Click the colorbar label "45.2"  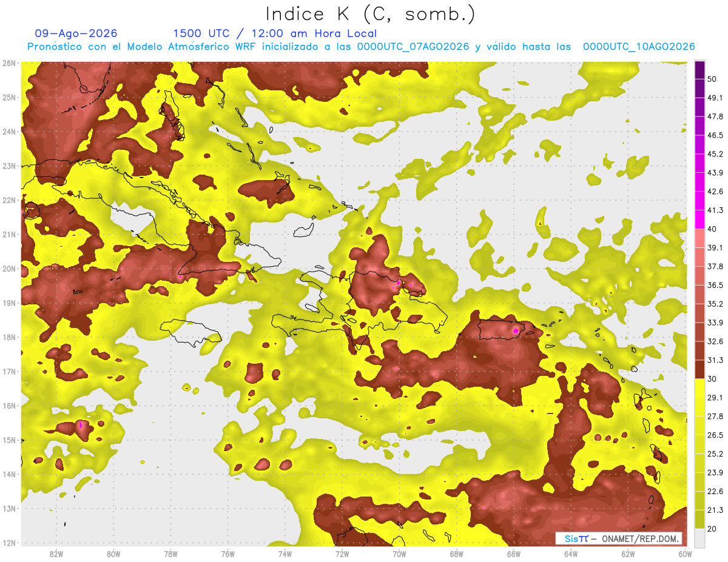pos(715,154)
